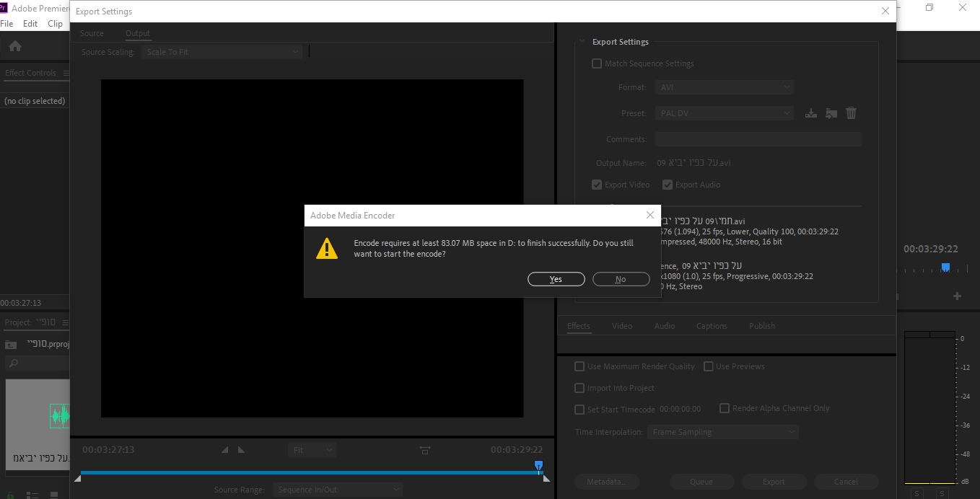Viewport: 980px width, 499px height.
Task: Click the current timecode 00:03:27:13 in export preview
Action: (x=108, y=450)
